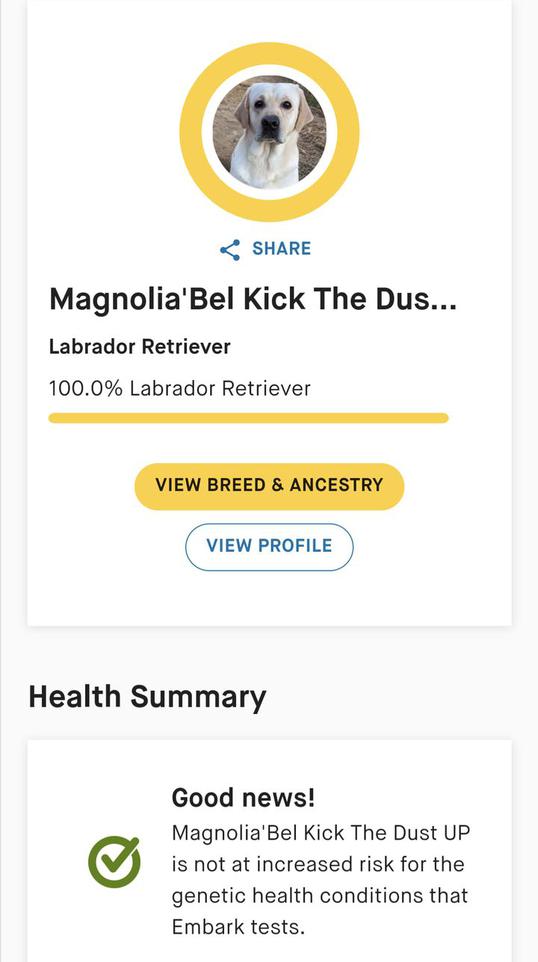Click empty space below VIEW PROFILE in card

click(x=269, y=598)
